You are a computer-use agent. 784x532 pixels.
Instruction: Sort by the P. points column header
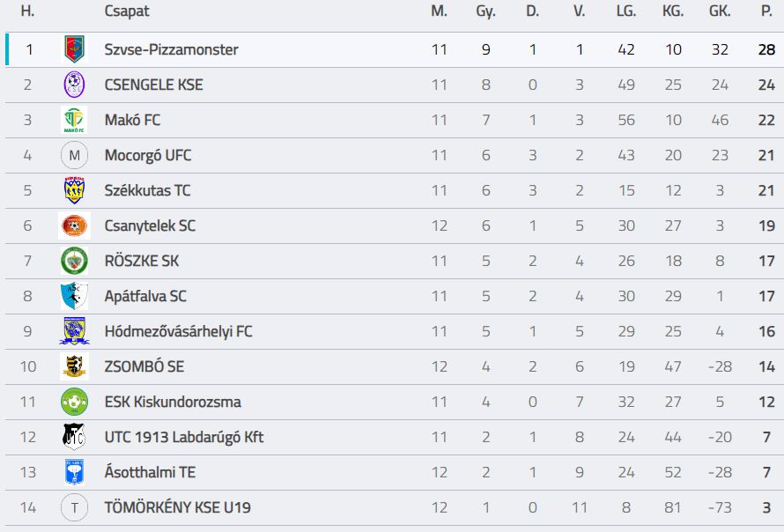[766, 11]
